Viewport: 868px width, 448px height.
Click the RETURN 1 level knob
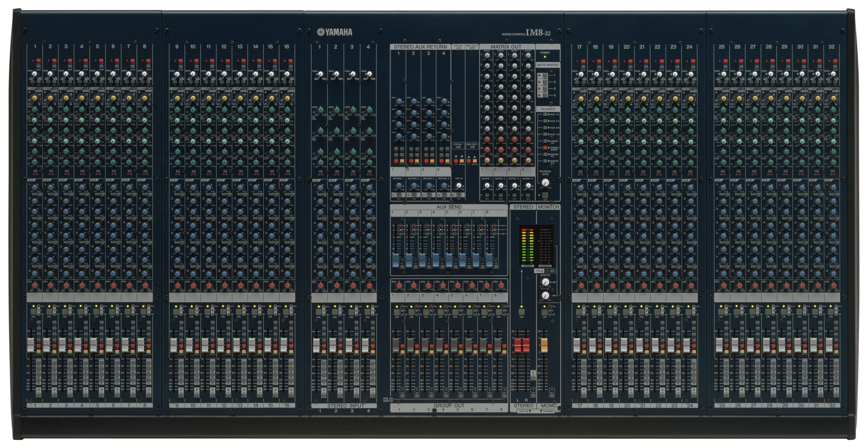[398, 186]
